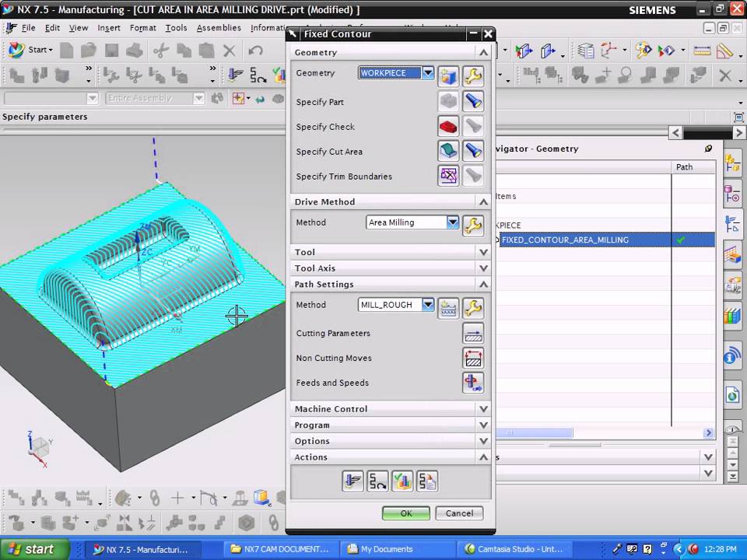Edit WORKPIECE geometry with wrench icon
Viewport: 747px width, 560px height.
point(473,76)
